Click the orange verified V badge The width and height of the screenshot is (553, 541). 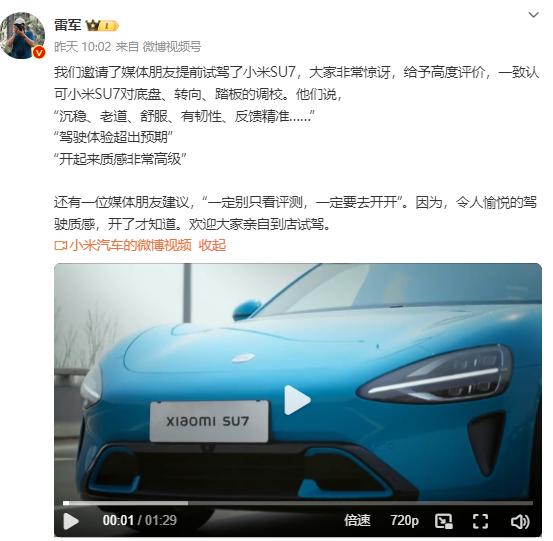click(39, 53)
